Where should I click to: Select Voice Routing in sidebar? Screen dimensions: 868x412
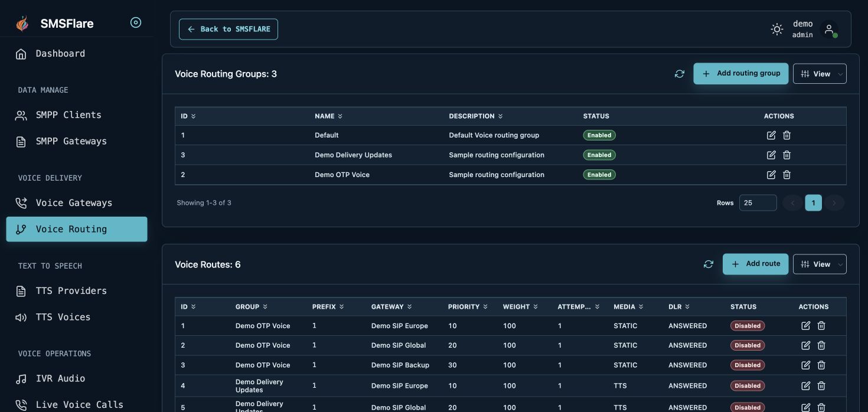(x=77, y=229)
